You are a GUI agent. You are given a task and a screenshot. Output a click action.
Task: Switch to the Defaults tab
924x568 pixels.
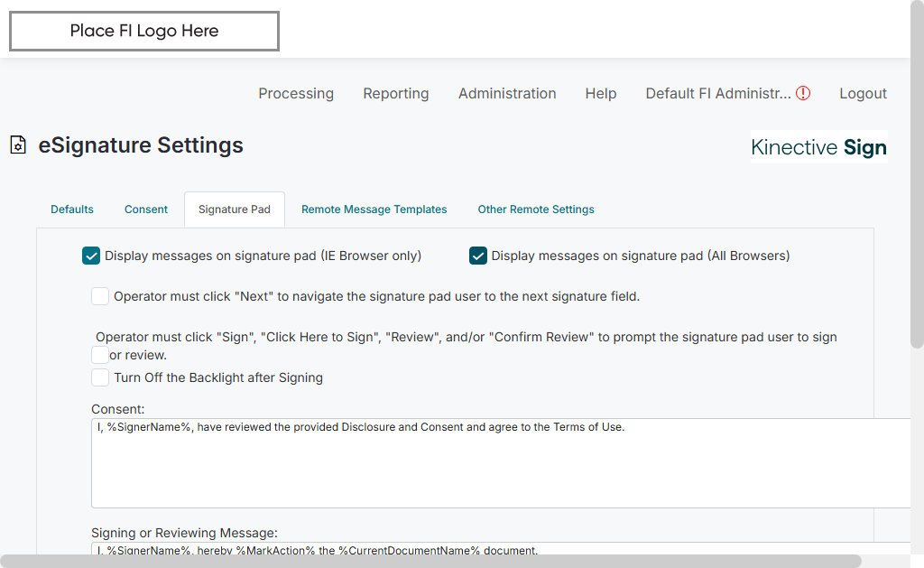click(72, 210)
